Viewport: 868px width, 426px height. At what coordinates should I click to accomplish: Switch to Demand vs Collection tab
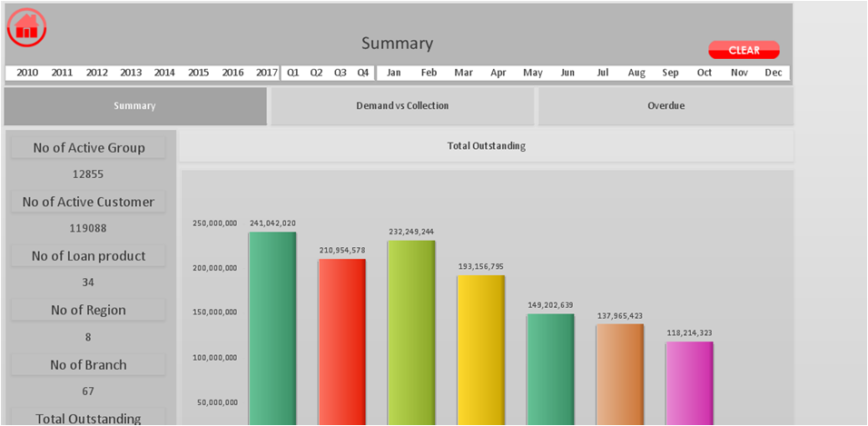click(x=402, y=105)
